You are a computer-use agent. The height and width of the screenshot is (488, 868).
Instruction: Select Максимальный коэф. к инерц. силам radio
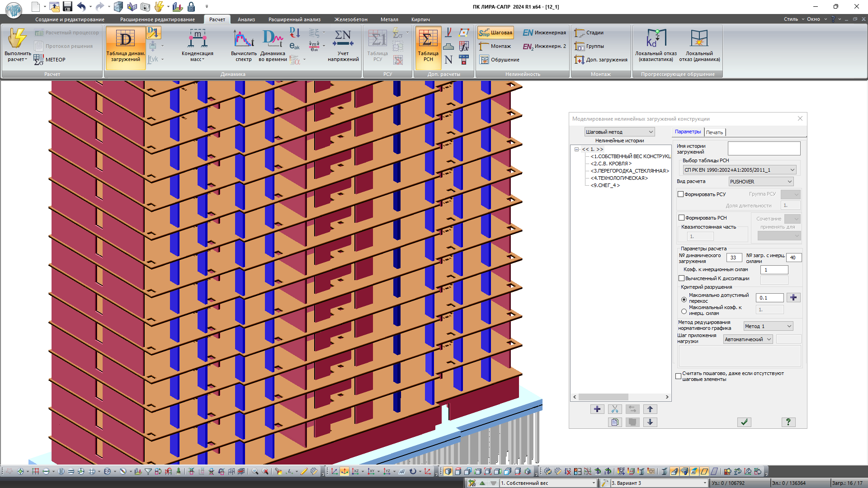tap(684, 311)
